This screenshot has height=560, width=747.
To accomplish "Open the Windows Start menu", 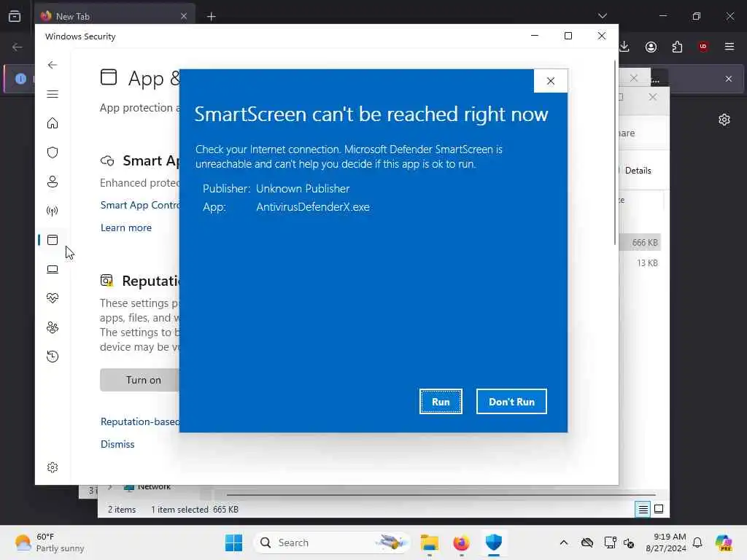I will point(233,542).
